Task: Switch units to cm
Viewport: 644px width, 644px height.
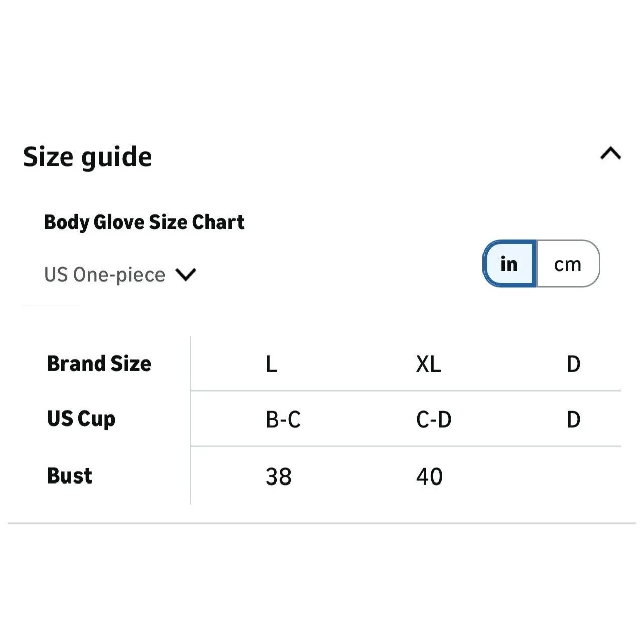Action: (568, 264)
